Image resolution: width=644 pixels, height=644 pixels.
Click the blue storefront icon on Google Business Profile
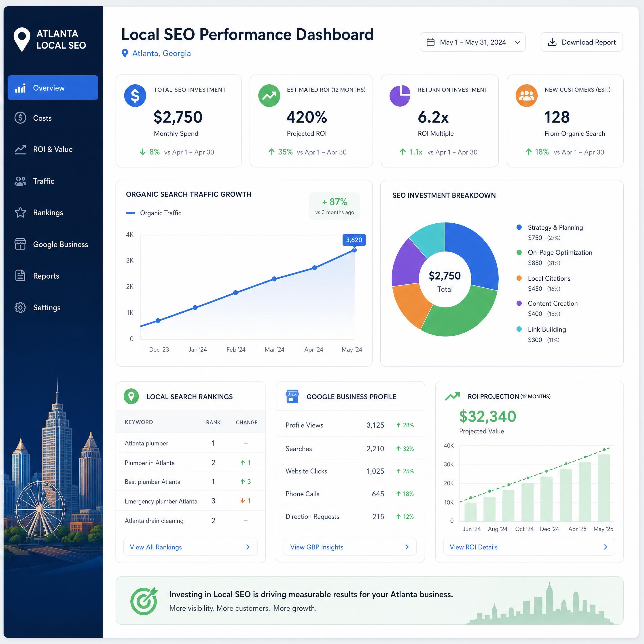pyautogui.click(x=292, y=396)
